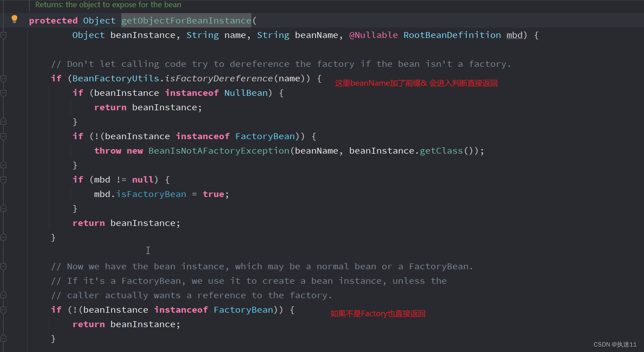Click the BeanFactoryUtils class reference

coord(116,79)
